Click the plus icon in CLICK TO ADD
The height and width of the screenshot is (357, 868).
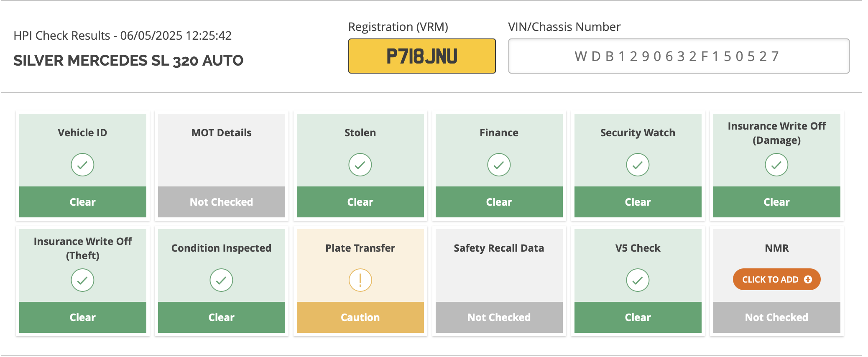pyautogui.click(x=808, y=279)
